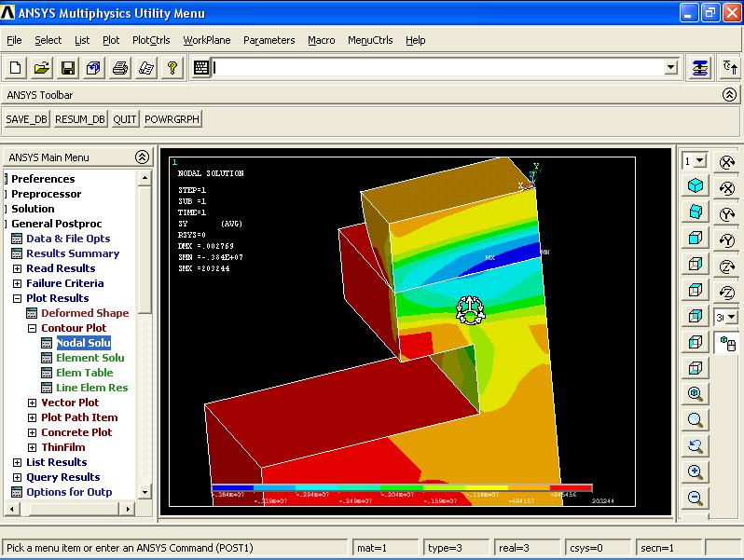Select the Back view cube icon
The height and width of the screenshot is (560, 744).
tap(696, 316)
